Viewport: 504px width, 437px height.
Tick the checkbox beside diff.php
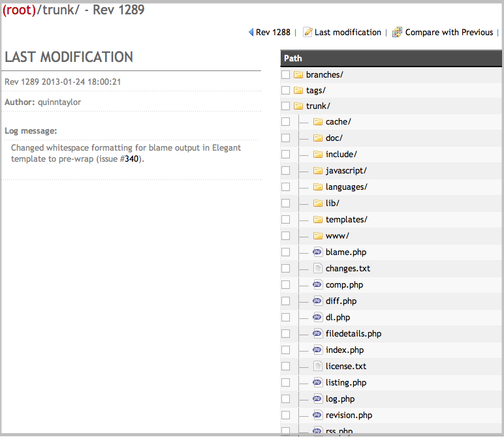(x=285, y=301)
